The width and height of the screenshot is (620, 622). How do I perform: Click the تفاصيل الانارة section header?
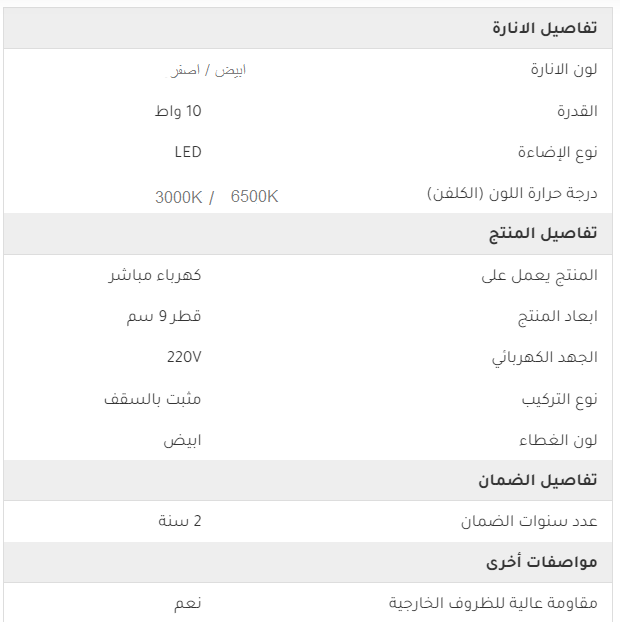[x=545, y=28]
